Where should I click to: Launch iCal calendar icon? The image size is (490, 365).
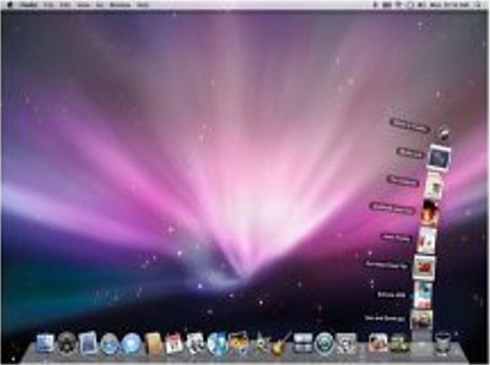[174, 344]
